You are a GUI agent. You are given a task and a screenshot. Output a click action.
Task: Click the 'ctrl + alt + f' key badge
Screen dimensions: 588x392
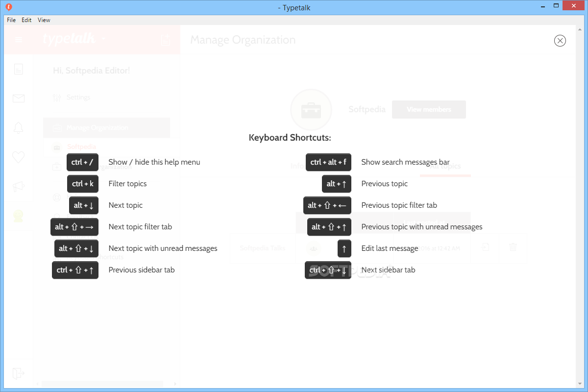coord(328,162)
